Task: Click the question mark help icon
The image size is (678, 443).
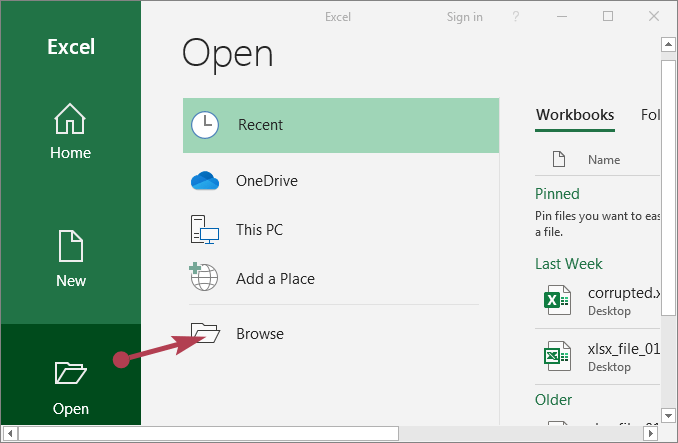Action: tap(515, 17)
